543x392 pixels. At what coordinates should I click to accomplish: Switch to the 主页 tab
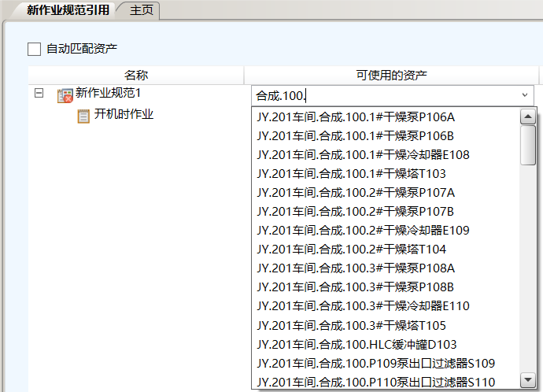pyautogui.click(x=142, y=10)
